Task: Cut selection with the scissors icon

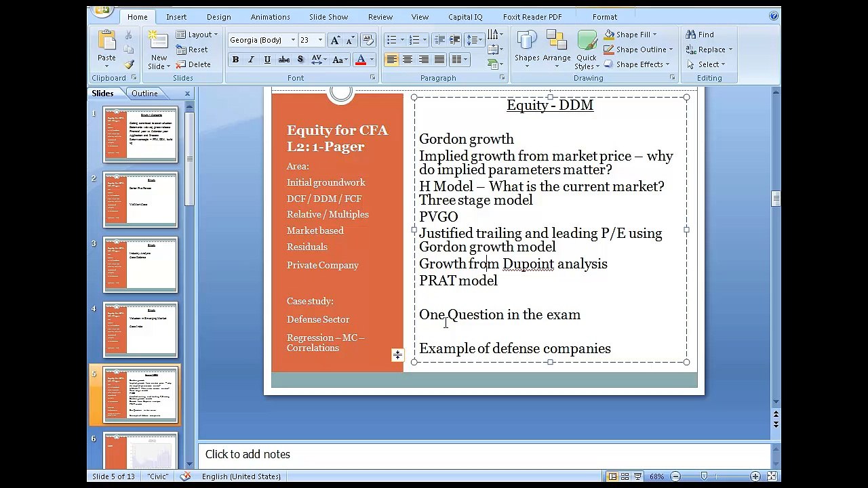Action: tap(129, 35)
